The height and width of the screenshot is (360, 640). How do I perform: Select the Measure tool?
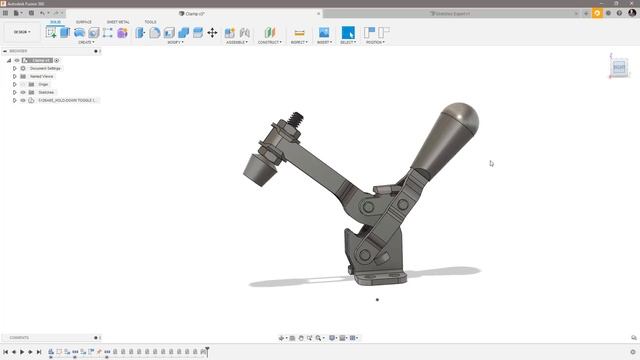pyautogui.click(x=299, y=33)
